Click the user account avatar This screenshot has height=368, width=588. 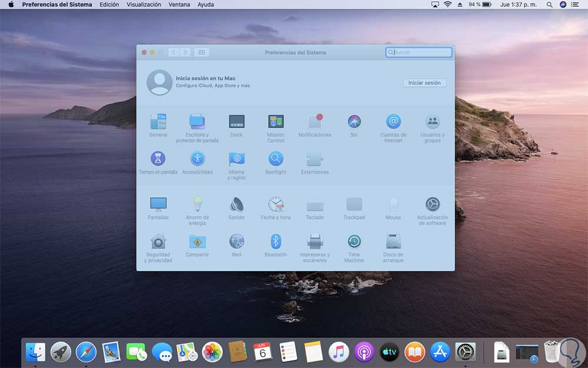click(x=159, y=82)
